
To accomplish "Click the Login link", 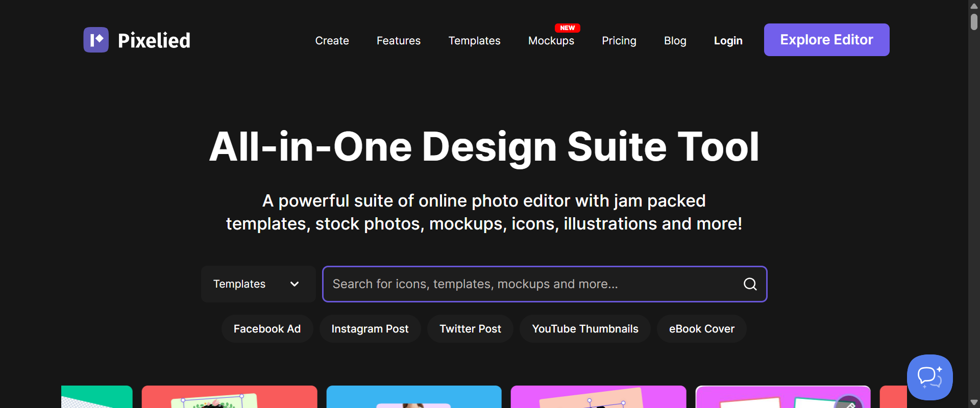I will point(728,41).
